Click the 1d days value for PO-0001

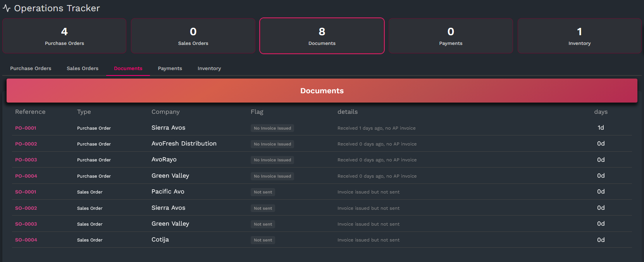(x=601, y=128)
